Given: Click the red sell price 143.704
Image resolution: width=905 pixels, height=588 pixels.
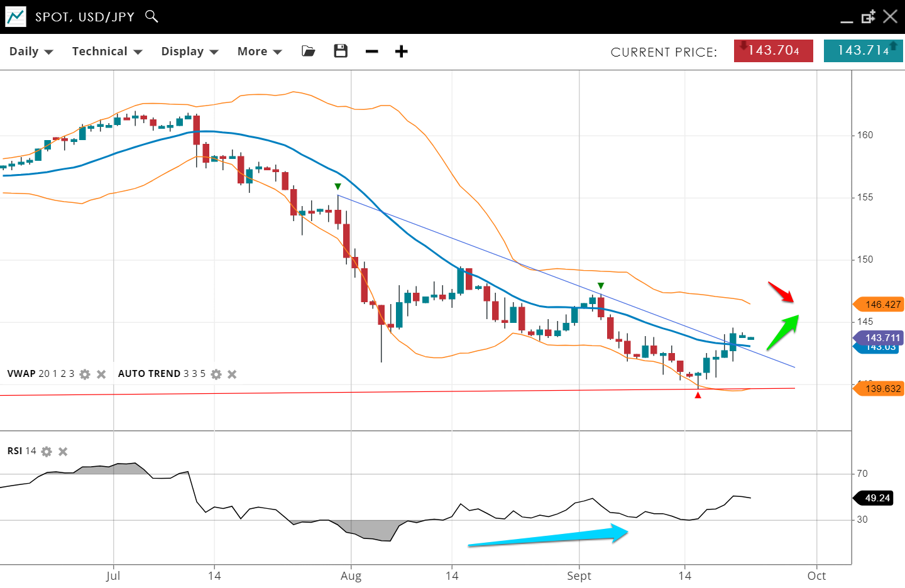Looking at the screenshot, I should tap(773, 51).
